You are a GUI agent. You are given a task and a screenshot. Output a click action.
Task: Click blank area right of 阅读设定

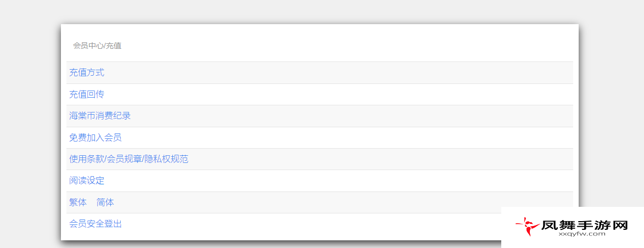(x=328, y=181)
